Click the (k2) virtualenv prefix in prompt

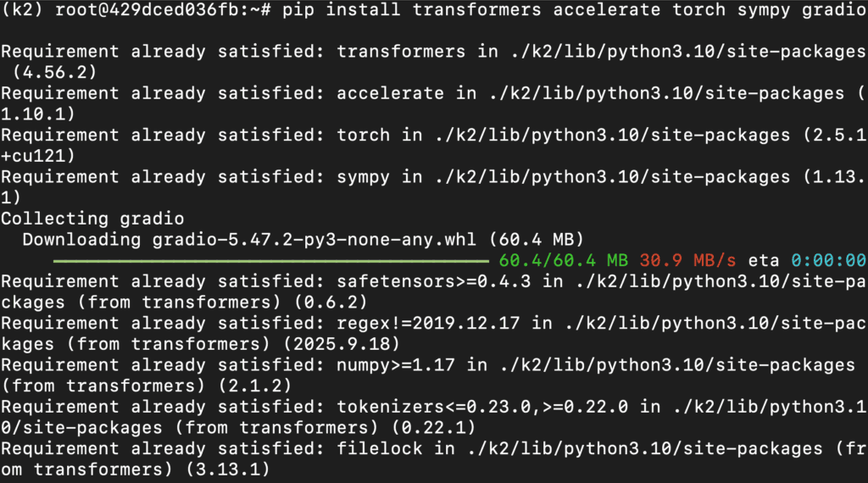pos(28,10)
